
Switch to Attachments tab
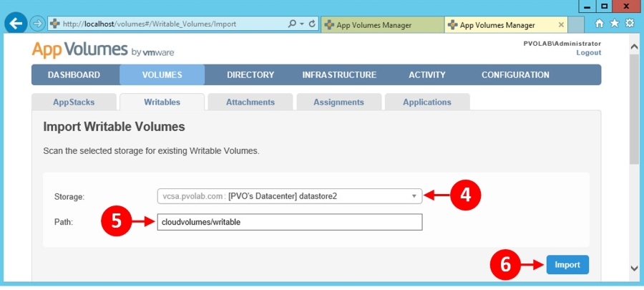[250, 102]
